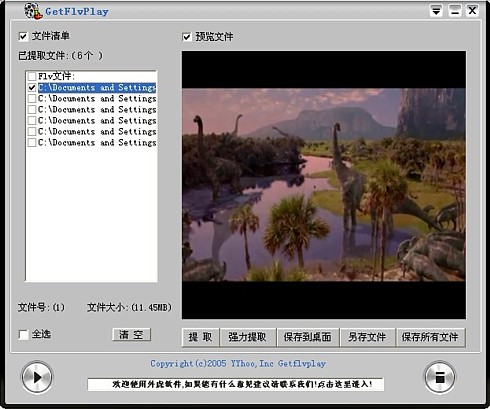
Task: Open the title bar dropdown menu button
Action: point(436,10)
